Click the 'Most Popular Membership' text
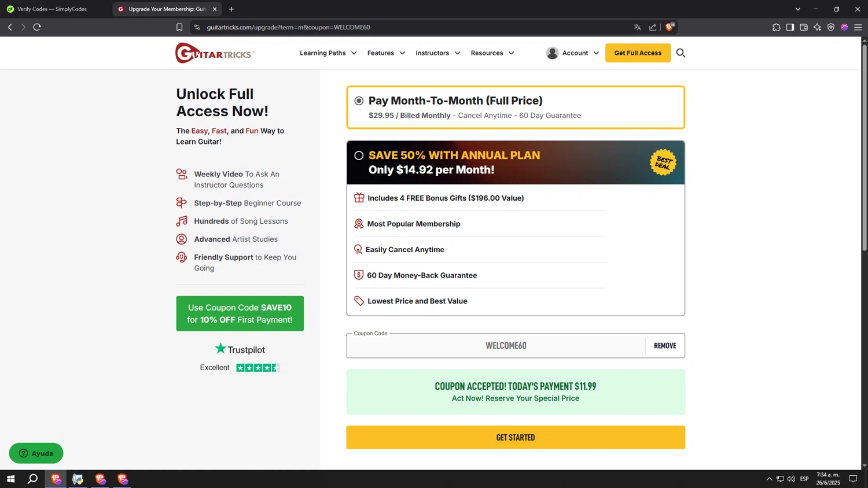 point(414,224)
